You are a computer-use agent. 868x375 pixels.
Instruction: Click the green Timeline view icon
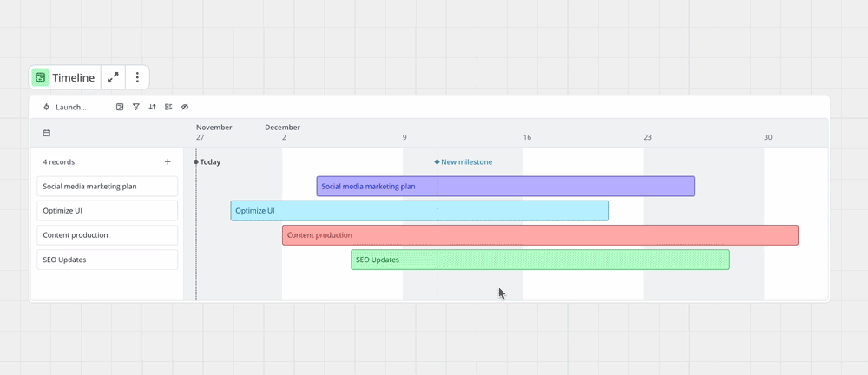41,77
